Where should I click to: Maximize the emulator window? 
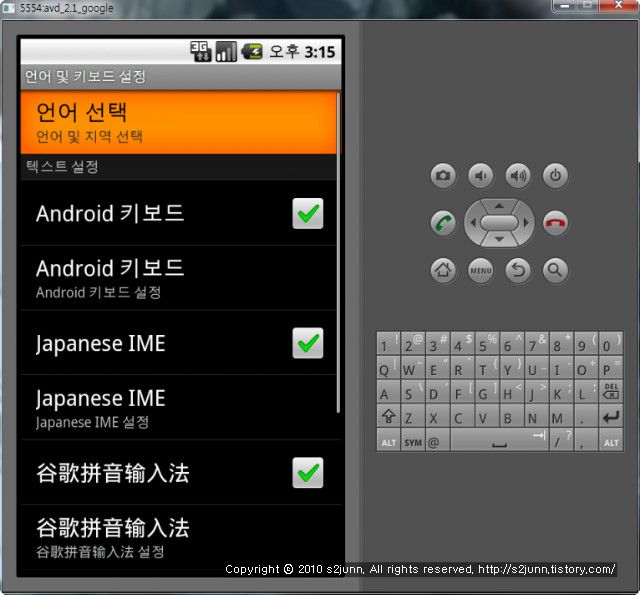587,6
